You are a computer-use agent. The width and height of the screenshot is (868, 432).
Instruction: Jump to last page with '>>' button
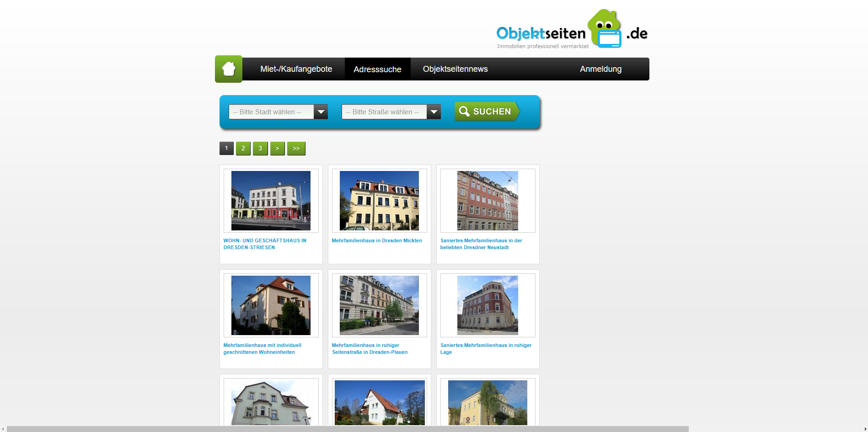point(296,148)
